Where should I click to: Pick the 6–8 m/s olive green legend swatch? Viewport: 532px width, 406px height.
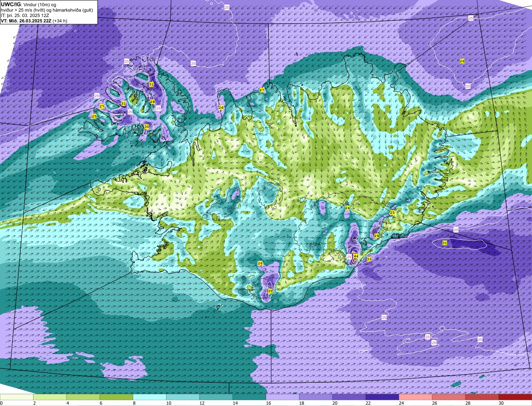click(116, 397)
